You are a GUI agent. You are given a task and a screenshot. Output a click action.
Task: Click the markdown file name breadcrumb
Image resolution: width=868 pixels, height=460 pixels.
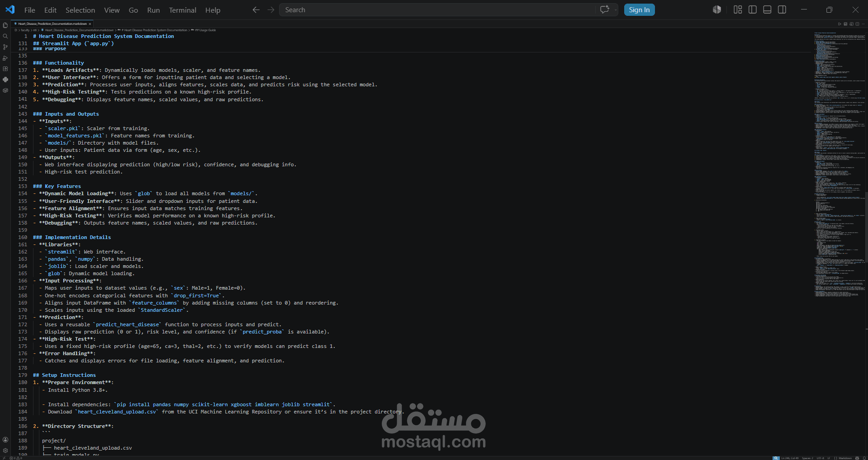click(x=79, y=30)
